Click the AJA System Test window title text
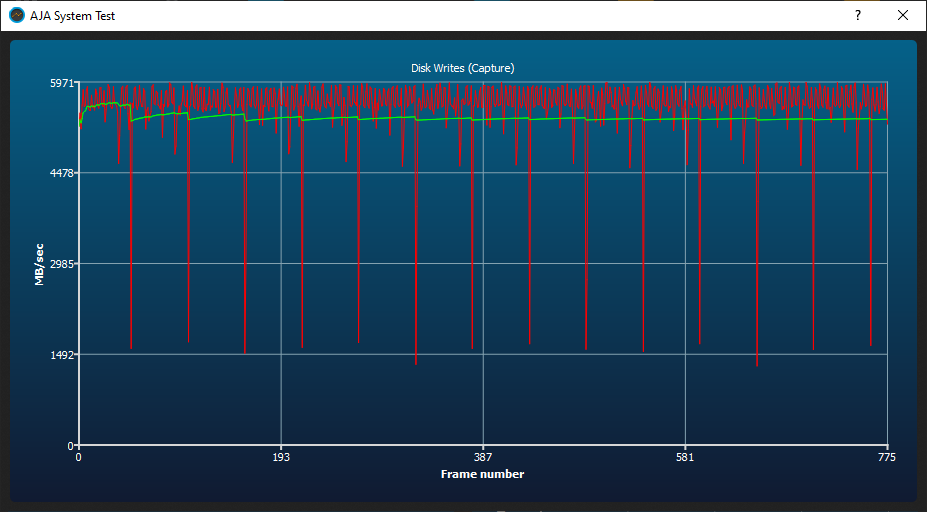 (x=73, y=16)
